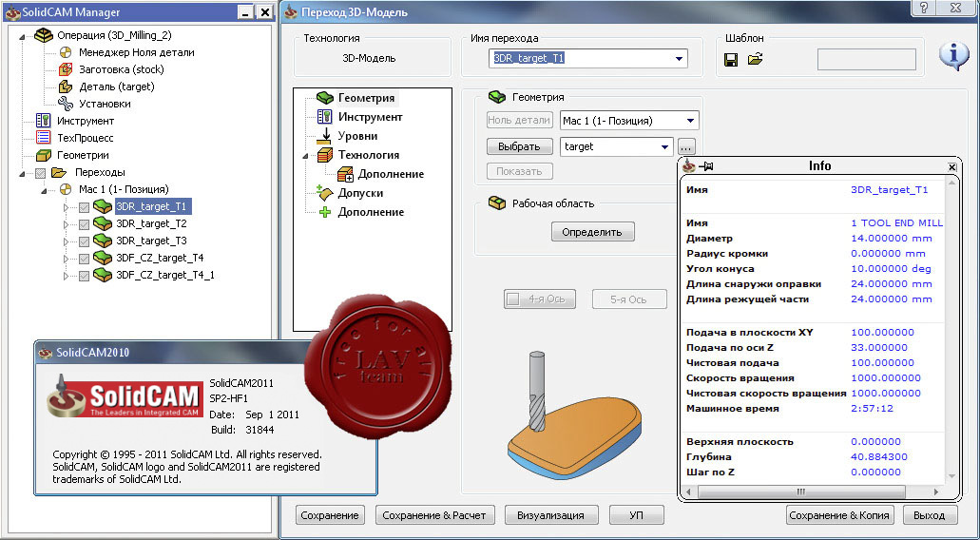Click the ellipsis button next to target
This screenshot has height=540, width=980.
coord(686,147)
